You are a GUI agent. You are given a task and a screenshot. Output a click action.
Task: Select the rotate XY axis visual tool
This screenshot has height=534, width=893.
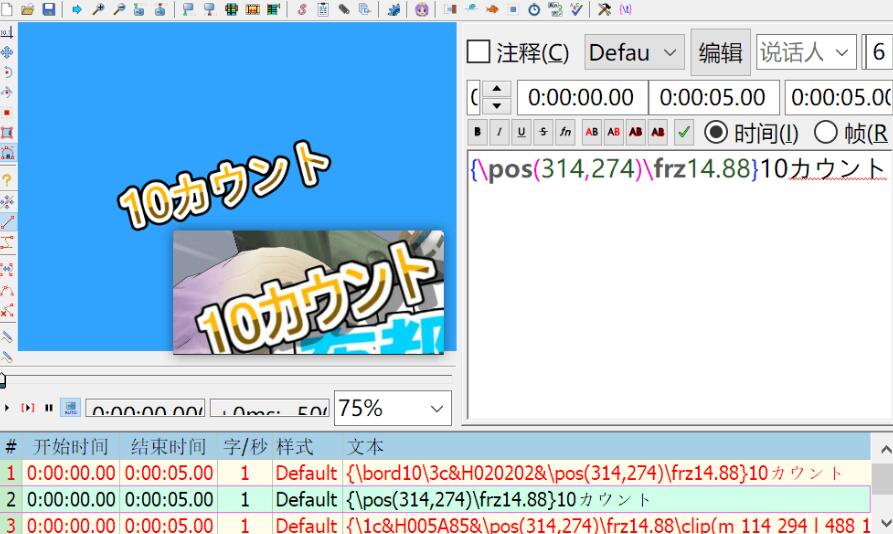7,92
